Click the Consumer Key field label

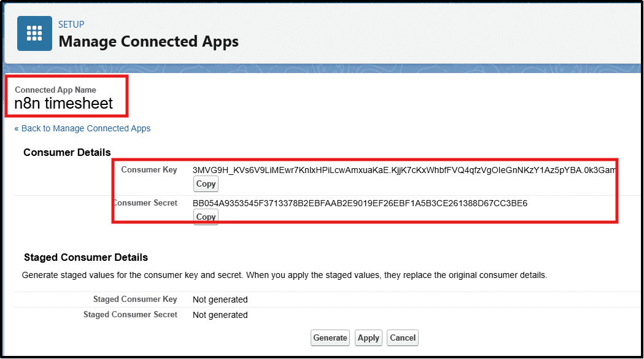(149, 170)
